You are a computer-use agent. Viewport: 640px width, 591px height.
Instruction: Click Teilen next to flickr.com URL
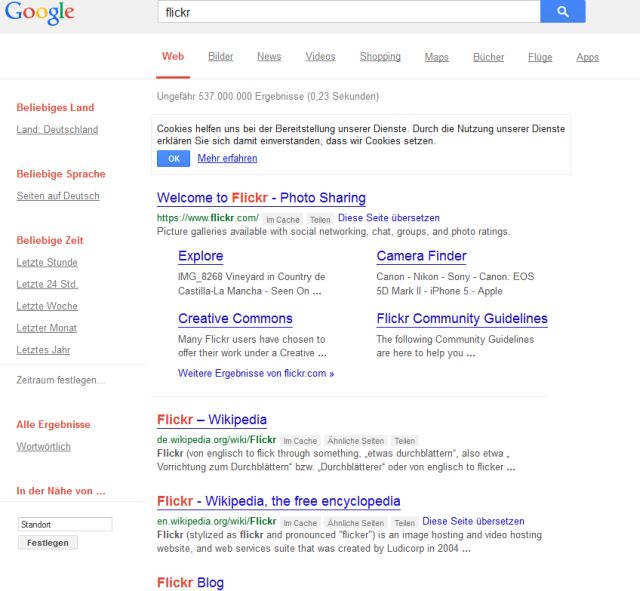coord(320,220)
